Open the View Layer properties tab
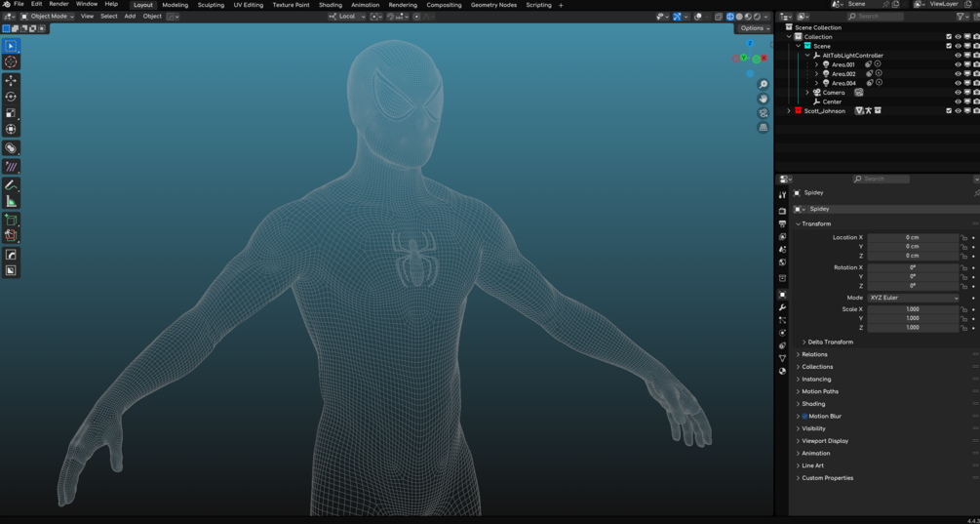980x524 pixels. pyautogui.click(x=782, y=237)
